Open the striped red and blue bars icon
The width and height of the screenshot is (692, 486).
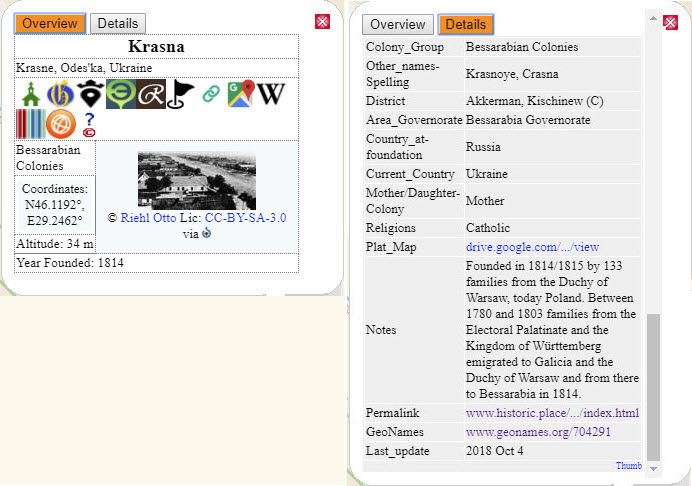coord(30,124)
